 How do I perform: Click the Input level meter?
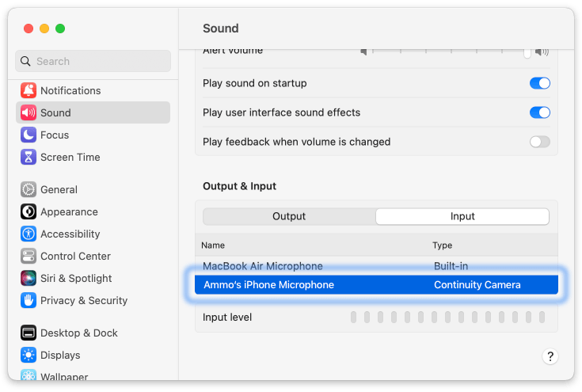click(447, 318)
